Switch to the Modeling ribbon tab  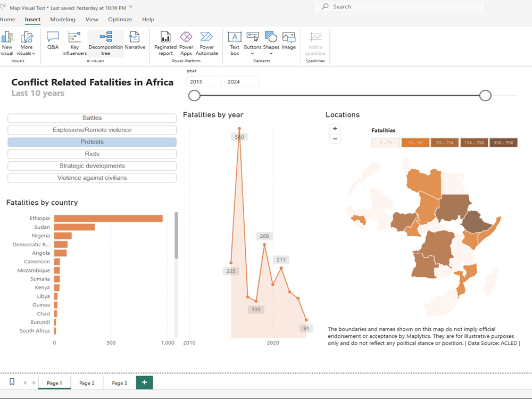[62, 19]
